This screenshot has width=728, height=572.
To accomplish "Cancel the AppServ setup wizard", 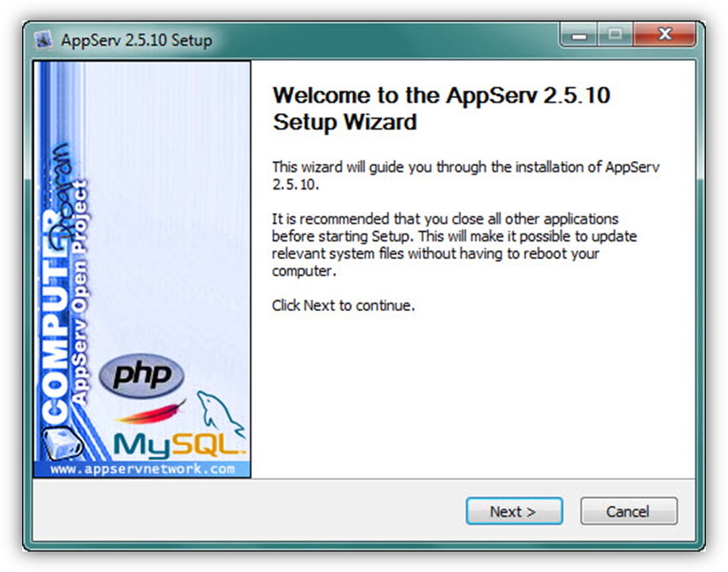I will pos(628,511).
